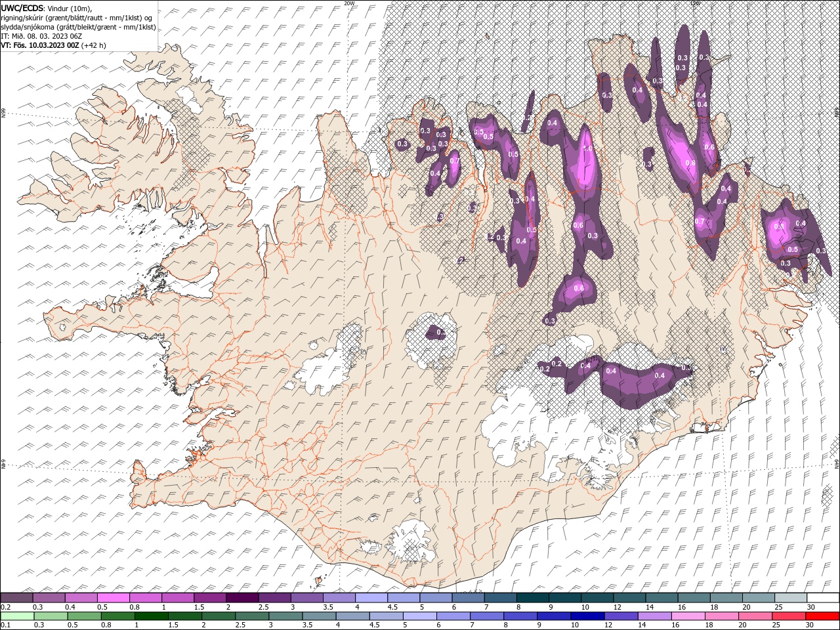Pick the darkest purple top-row swatch labeled 2

(x=242, y=598)
